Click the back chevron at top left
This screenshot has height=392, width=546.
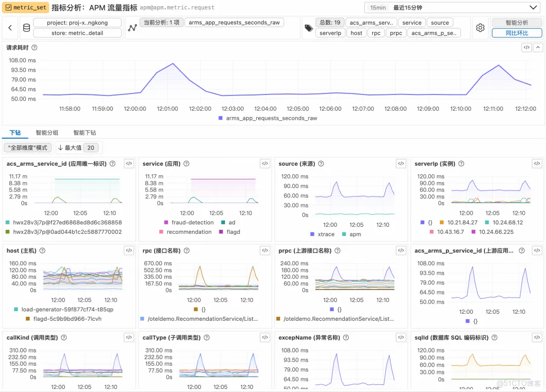pos(10,27)
